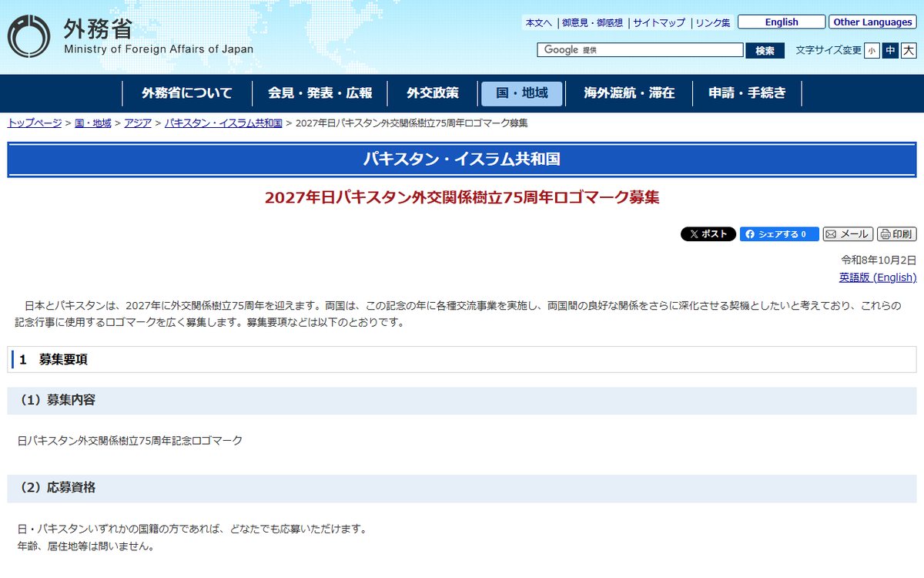Open the 英語版 (English) link
Viewport: 924px width, 578px height.
[878, 277]
